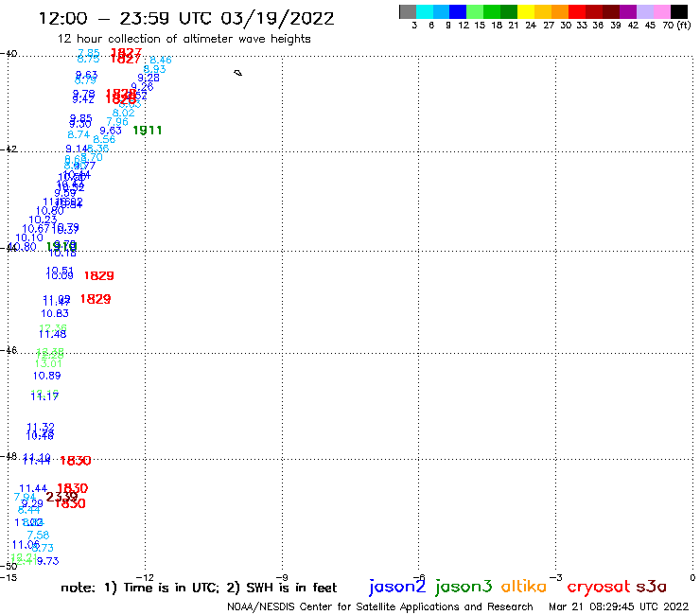Select the lavender swatch in the color scale
Screen dimensions: 700x615
coord(644,11)
